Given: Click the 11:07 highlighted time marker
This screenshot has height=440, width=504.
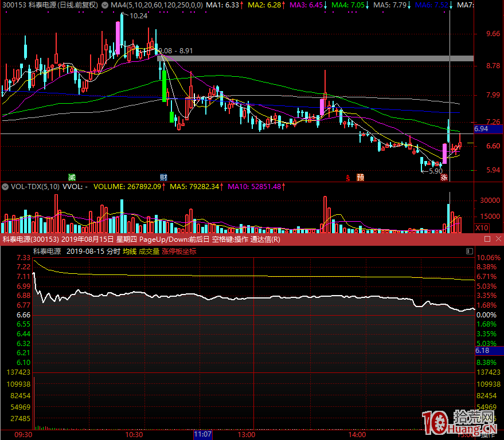Looking at the screenshot, I should (x=203, y=435).
